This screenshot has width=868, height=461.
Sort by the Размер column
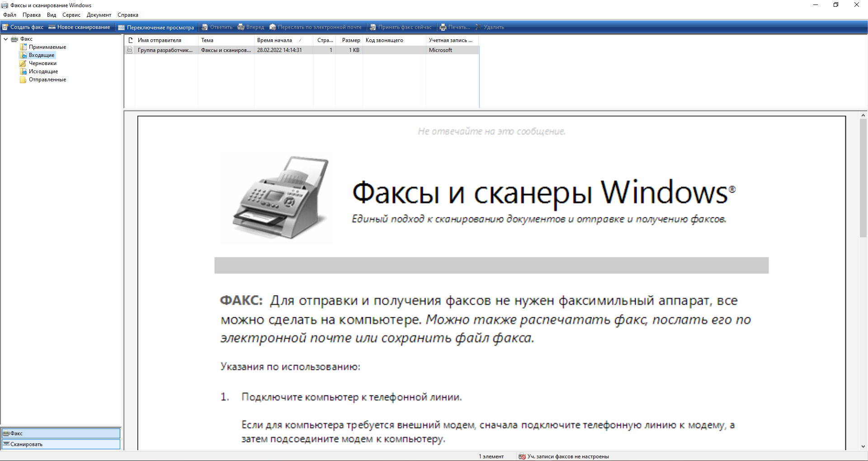click(349, 40)
